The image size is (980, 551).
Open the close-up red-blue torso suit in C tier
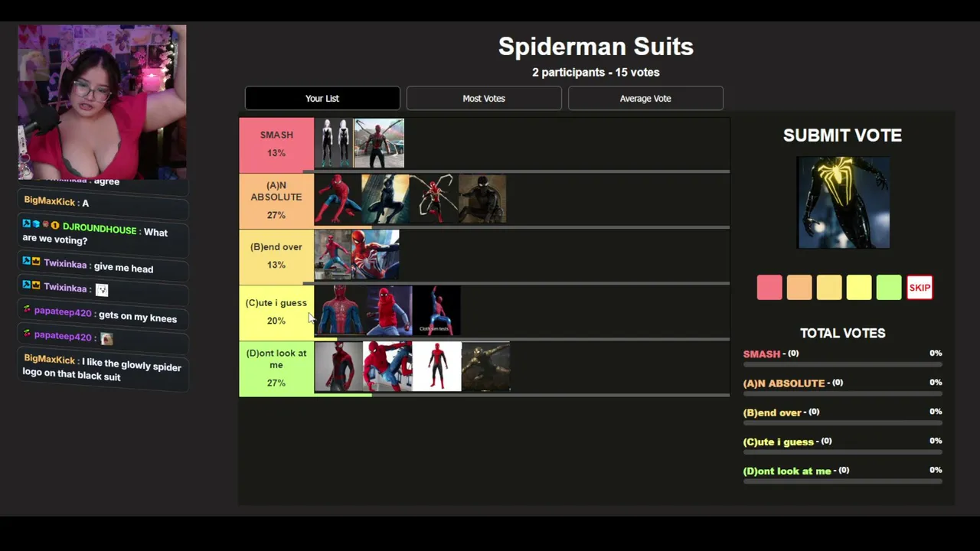339,311
